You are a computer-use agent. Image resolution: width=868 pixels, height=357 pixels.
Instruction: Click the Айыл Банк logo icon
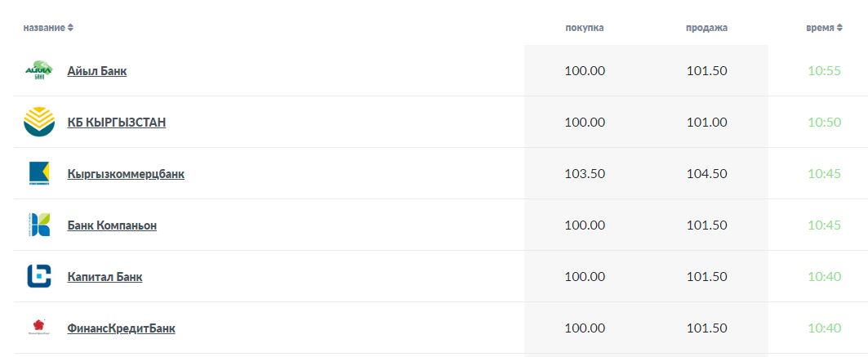click(x=38, y=70)
